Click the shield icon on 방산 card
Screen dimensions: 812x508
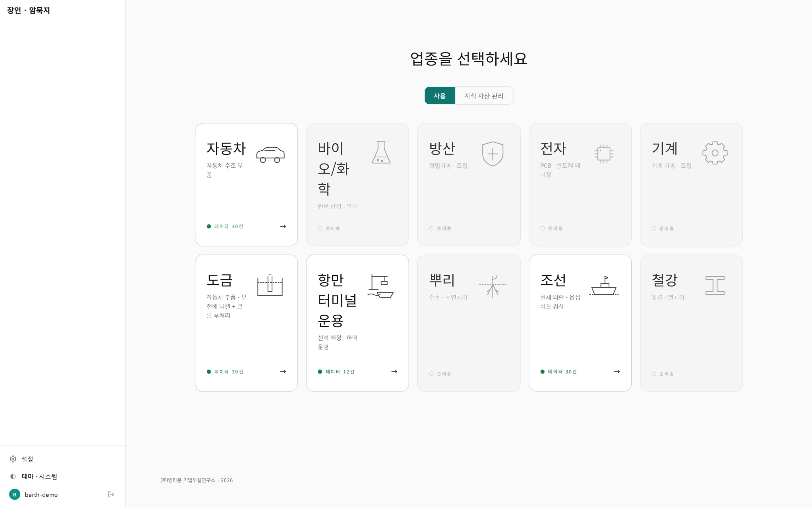coord(493,154)
